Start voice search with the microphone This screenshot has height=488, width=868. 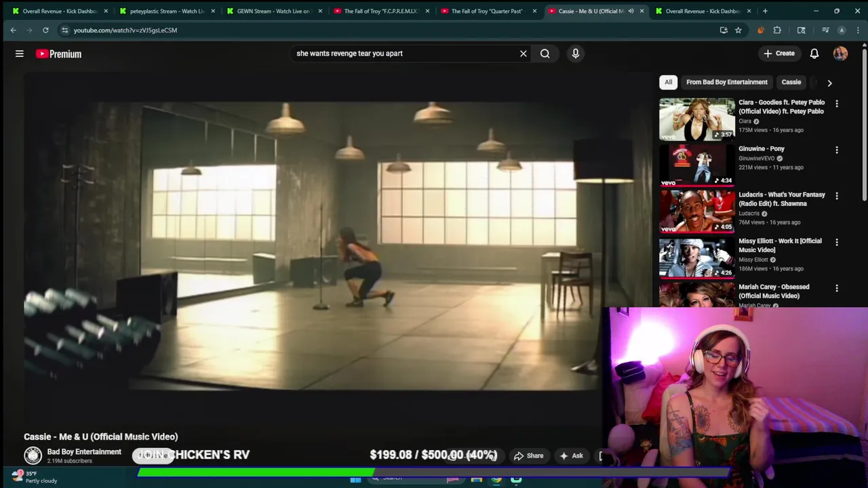tap(576, 54)
